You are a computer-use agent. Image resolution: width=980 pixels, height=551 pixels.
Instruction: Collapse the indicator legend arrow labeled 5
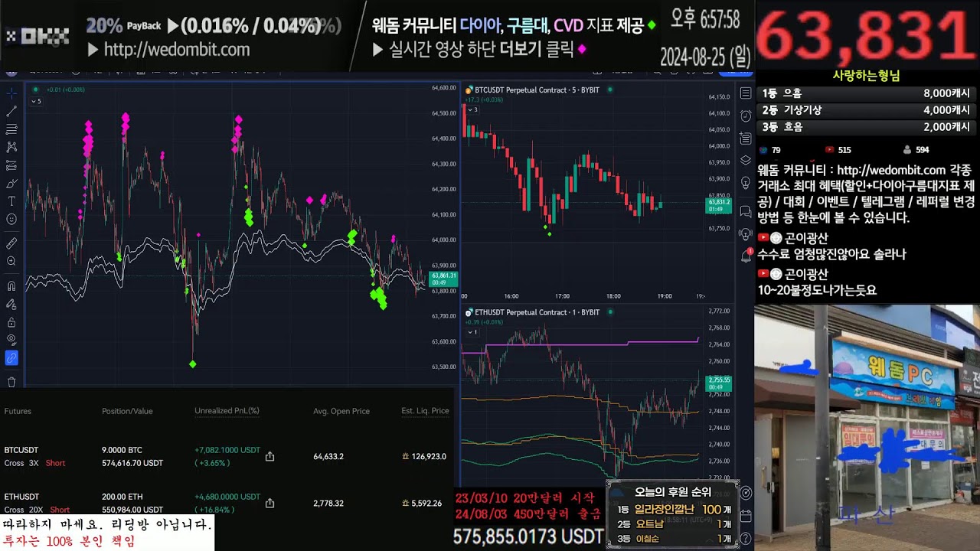click(x=36, y=101)
